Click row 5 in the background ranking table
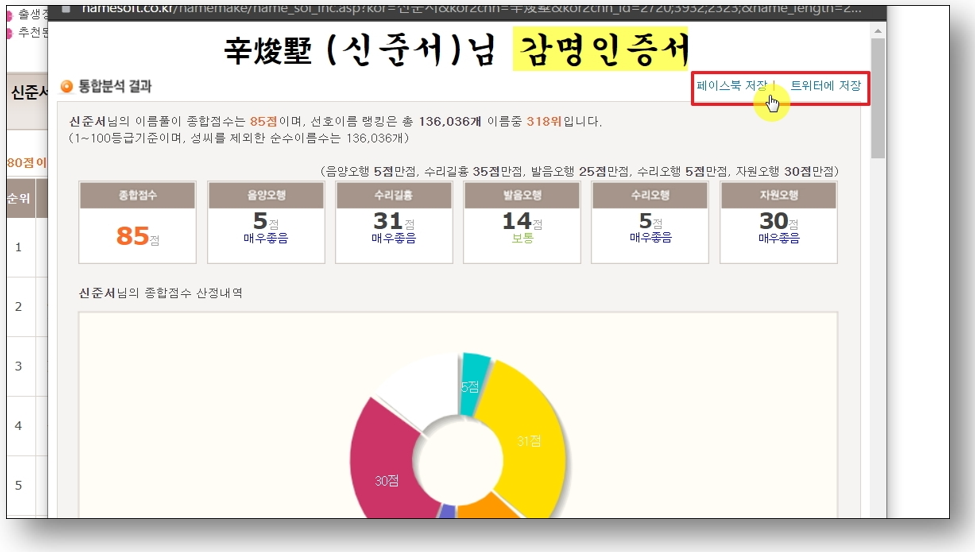This screenshot has width=975, height=552. tap(27, 485)
